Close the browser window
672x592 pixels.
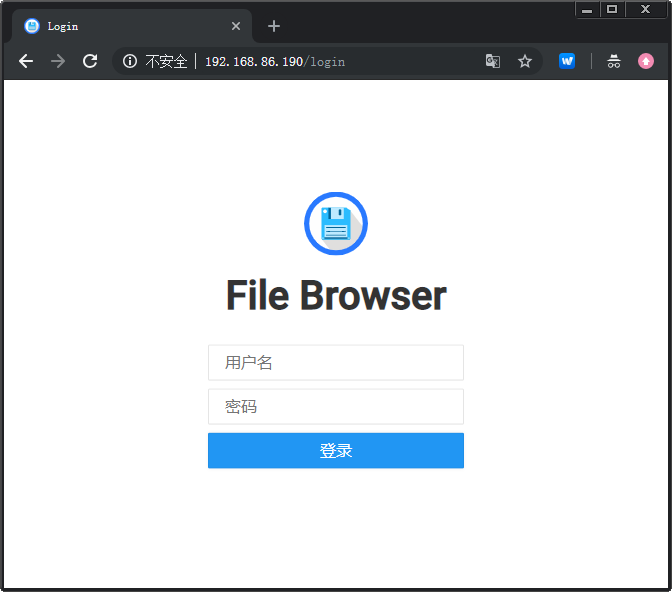(645, 9)
